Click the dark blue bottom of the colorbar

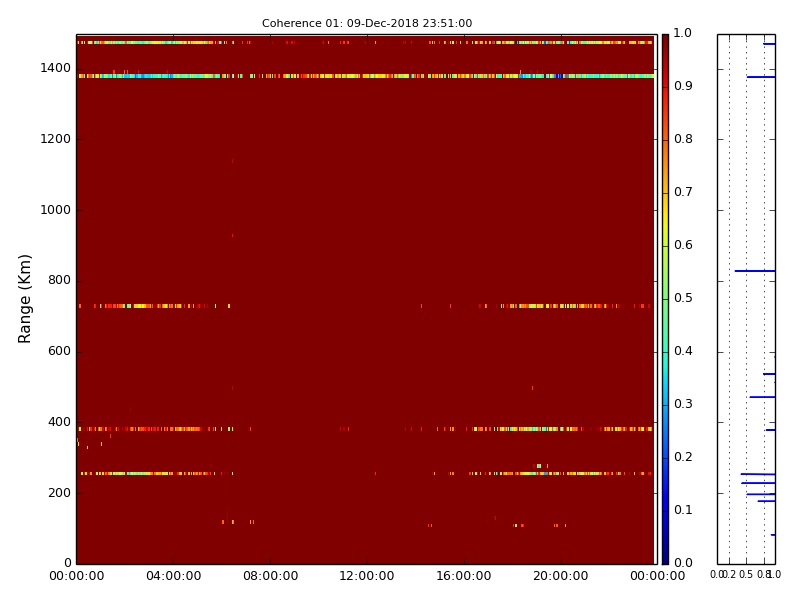665,554
